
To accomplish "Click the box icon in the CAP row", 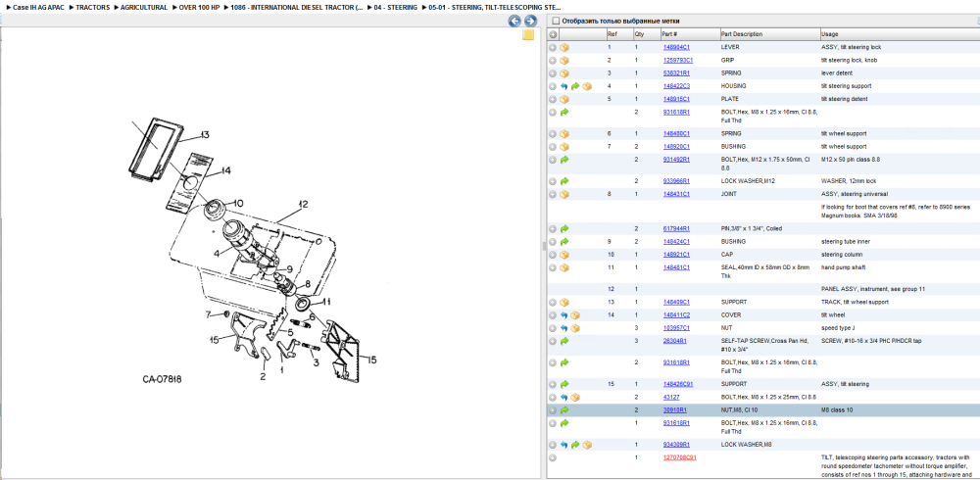I will (564, 255).
